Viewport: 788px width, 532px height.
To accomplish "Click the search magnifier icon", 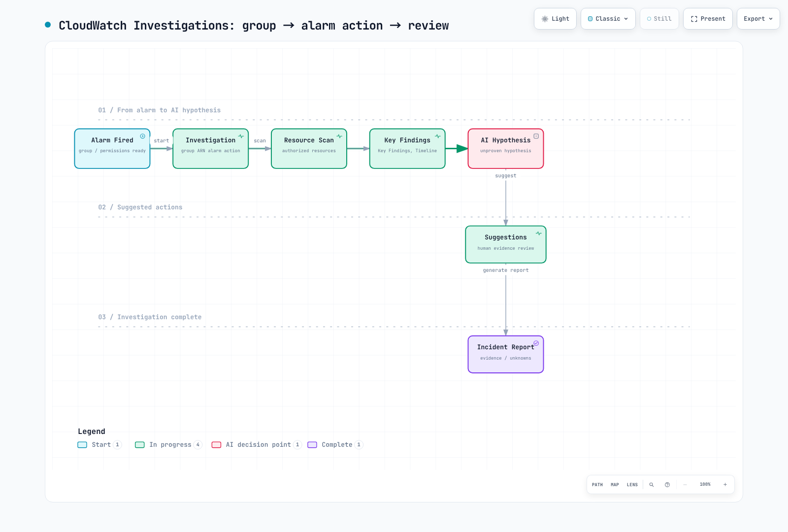I will 652,485.
